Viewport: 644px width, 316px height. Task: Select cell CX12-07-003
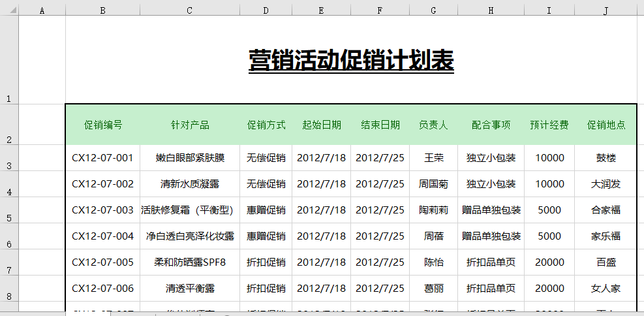[102, 210]
